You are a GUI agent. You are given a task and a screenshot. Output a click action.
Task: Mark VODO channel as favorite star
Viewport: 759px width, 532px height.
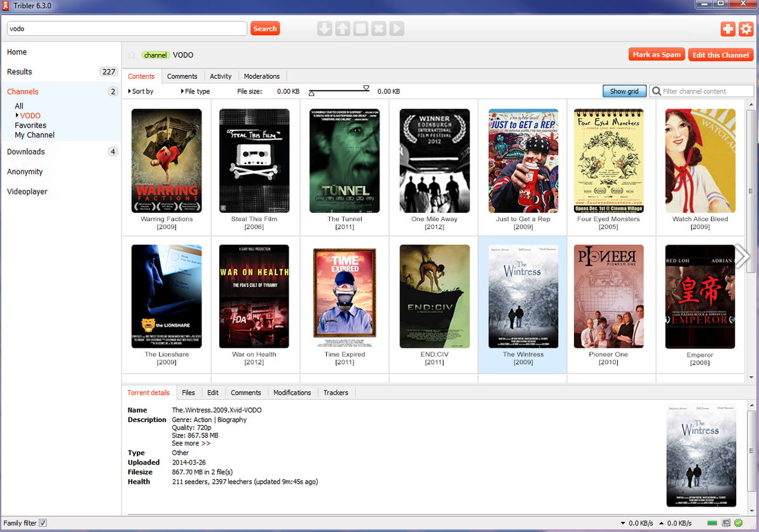132,55
